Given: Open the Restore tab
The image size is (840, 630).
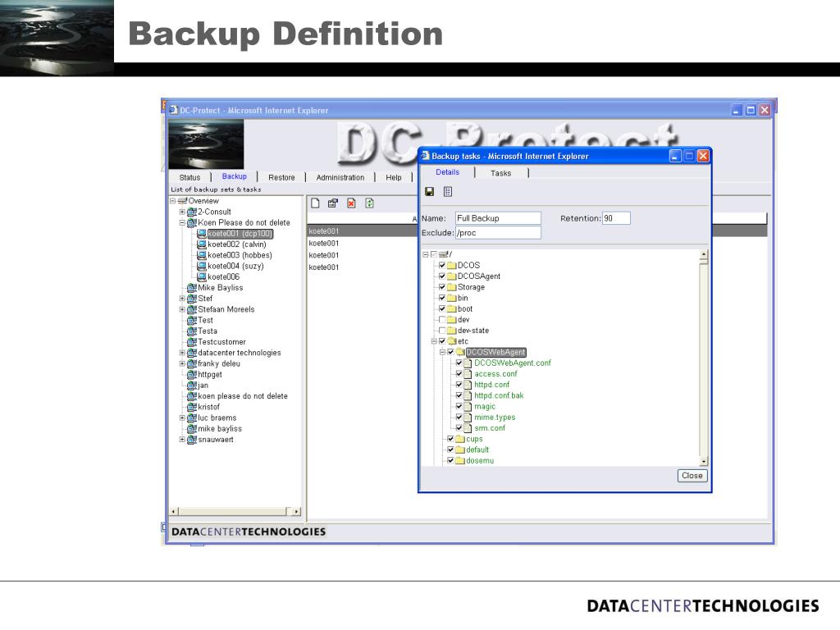Looking at the screenshot, I should (x=281, y=177).
